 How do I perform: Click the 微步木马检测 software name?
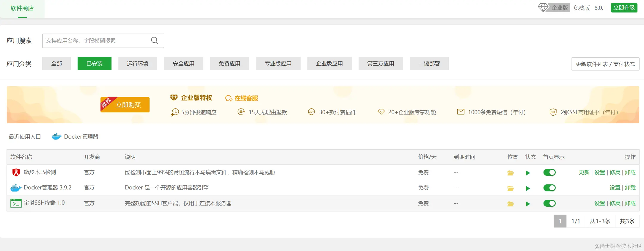tap(40, 172)
